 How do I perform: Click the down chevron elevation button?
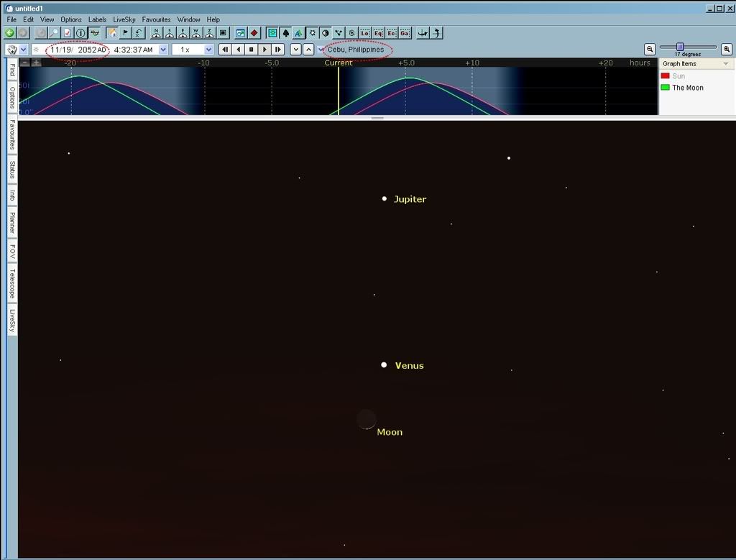295,50
